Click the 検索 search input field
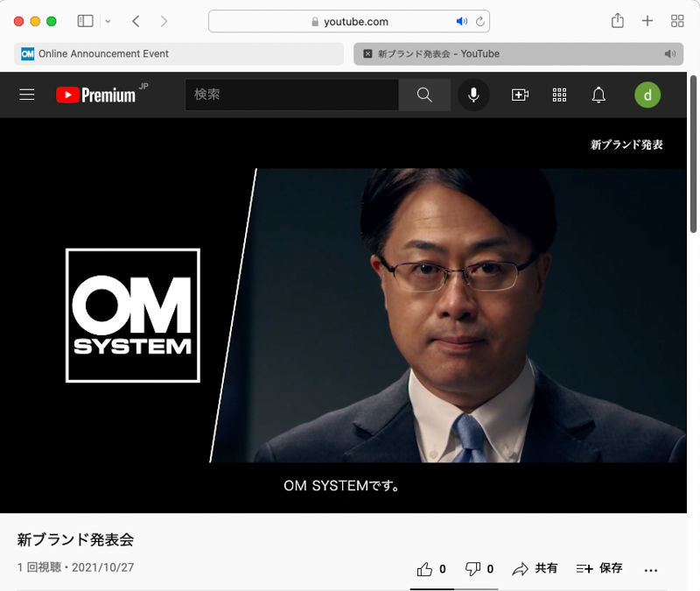The height and width of the screenshot is (591, 700). pos(291,95)
